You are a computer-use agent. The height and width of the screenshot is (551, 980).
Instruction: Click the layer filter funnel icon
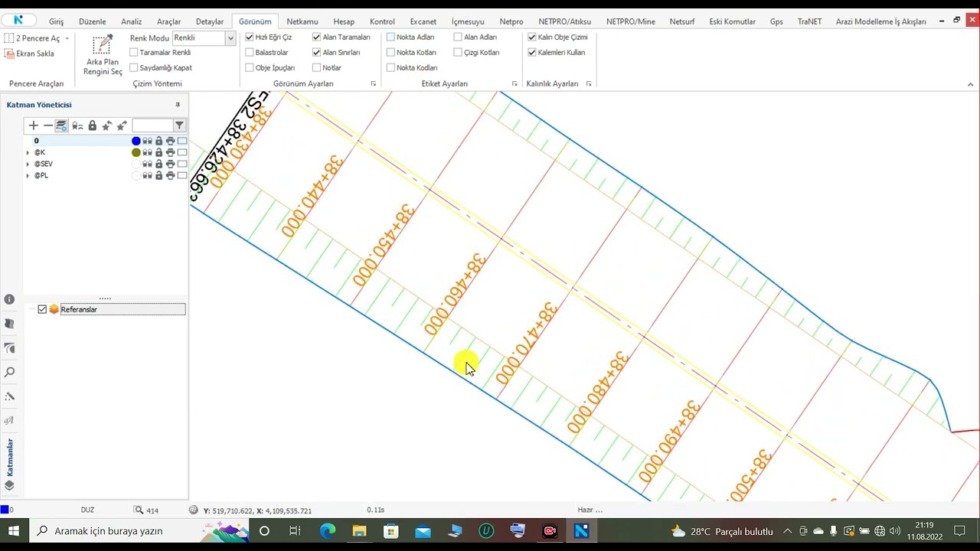pos(179,126)
